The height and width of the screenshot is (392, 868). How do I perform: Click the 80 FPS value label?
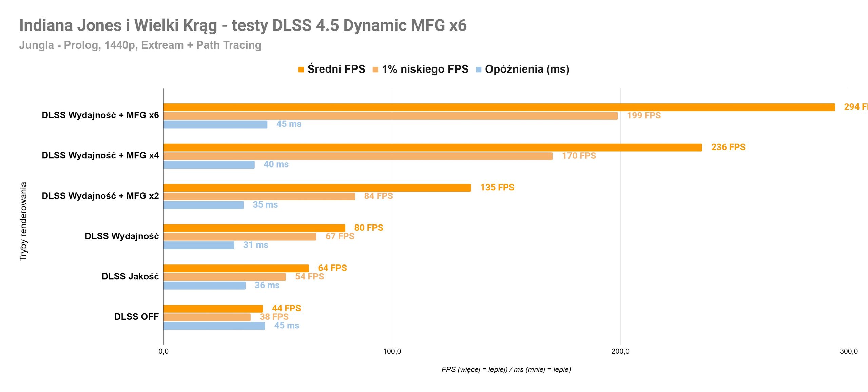pyautogui.click(x=369, y=228)
